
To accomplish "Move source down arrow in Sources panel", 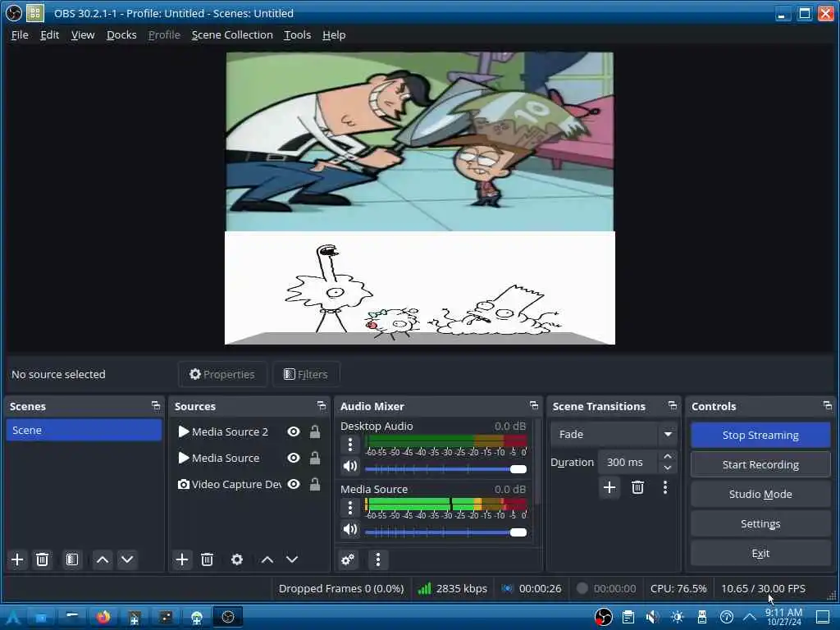I will 292,559.
